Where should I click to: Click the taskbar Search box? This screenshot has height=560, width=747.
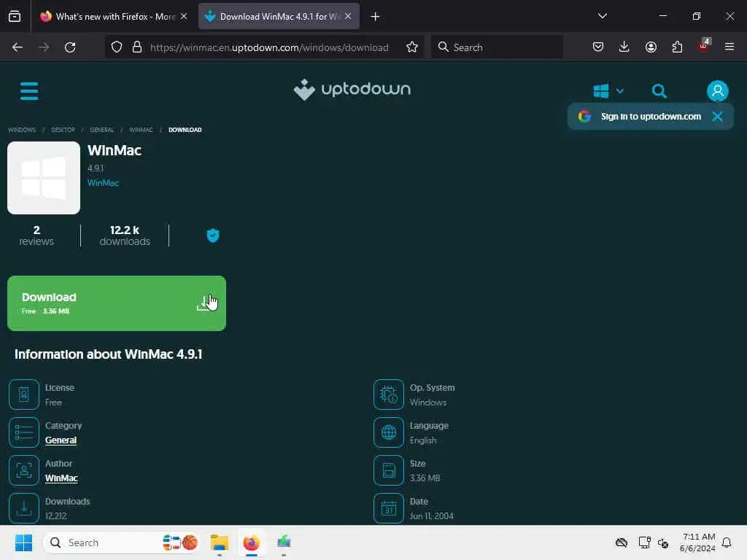(122, 542)
